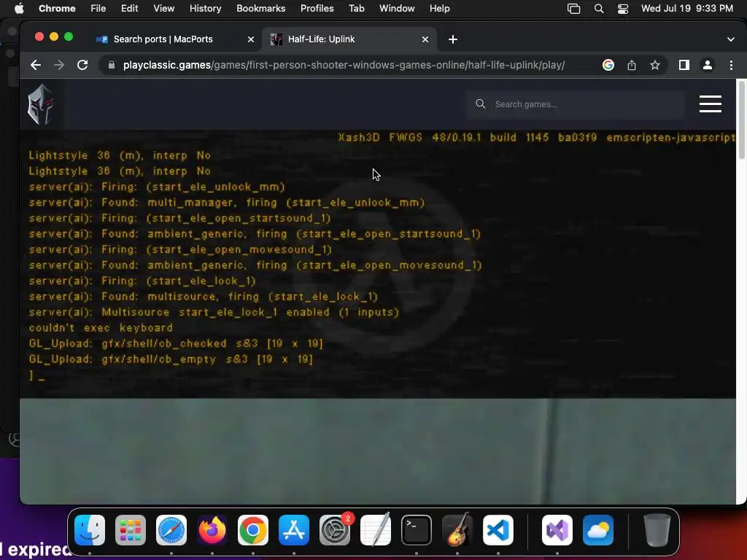The width and height of the screenshot is (747, 560).
Task: Open System Settings from the Dock
Action: [x=334, y=530]
